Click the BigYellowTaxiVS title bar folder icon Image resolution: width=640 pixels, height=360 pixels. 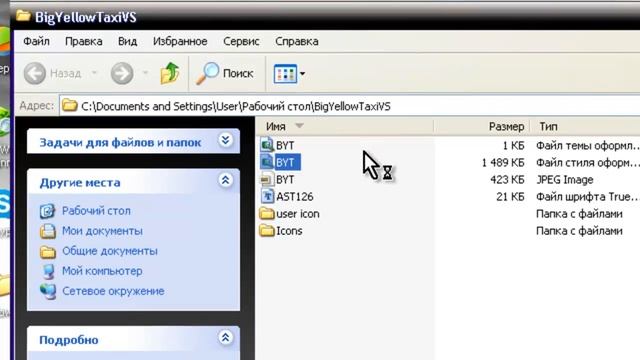click(x=23, y=16)
